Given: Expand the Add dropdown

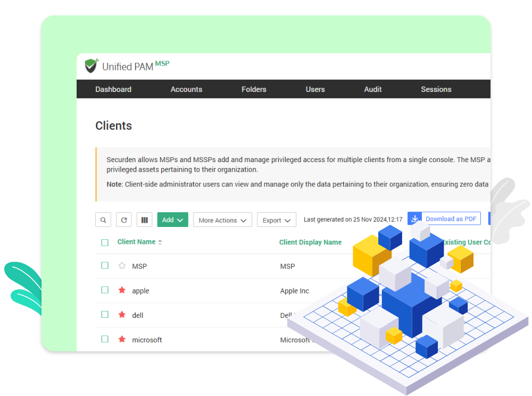Looking at the screenshot, I should coord(172,219).
